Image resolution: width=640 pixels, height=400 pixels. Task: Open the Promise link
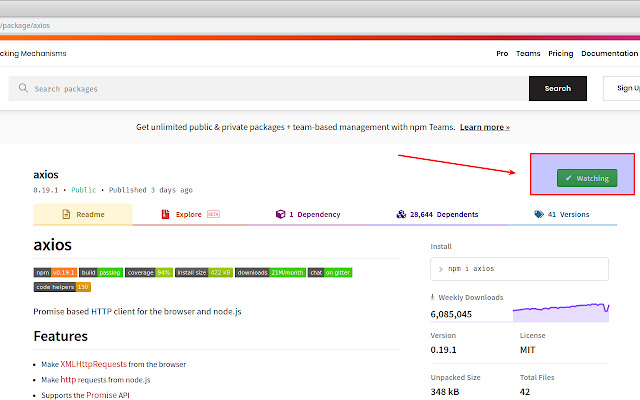click(101, 395)
